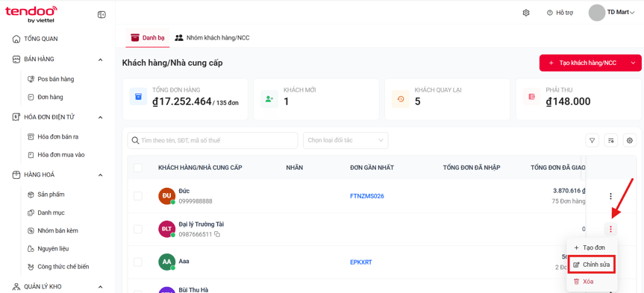Collapse the Bán hàng sidebar section
Image resolution: width=644 pixels, height=293 pixels.
pyautogui.click(x=100, y=60)
